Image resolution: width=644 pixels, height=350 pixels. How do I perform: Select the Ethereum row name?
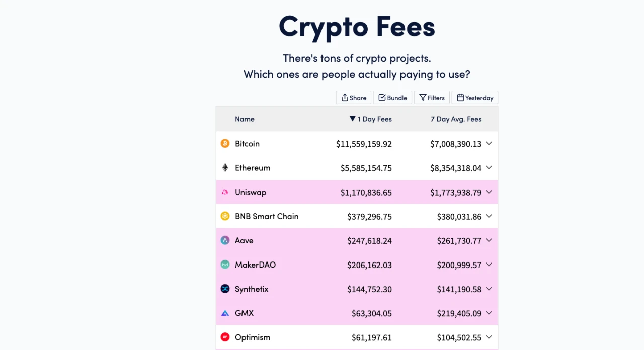[253, 168]
